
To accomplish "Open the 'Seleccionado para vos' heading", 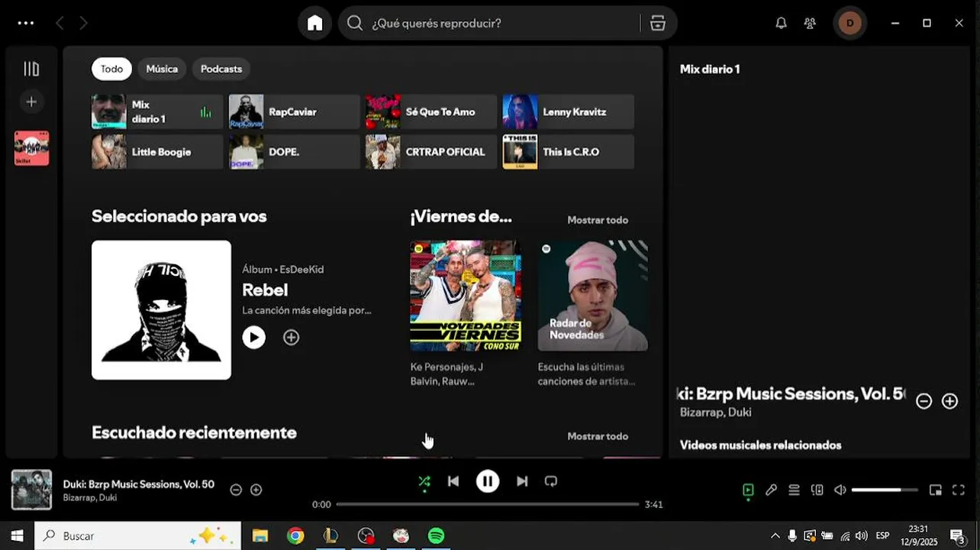I will 179,216.
